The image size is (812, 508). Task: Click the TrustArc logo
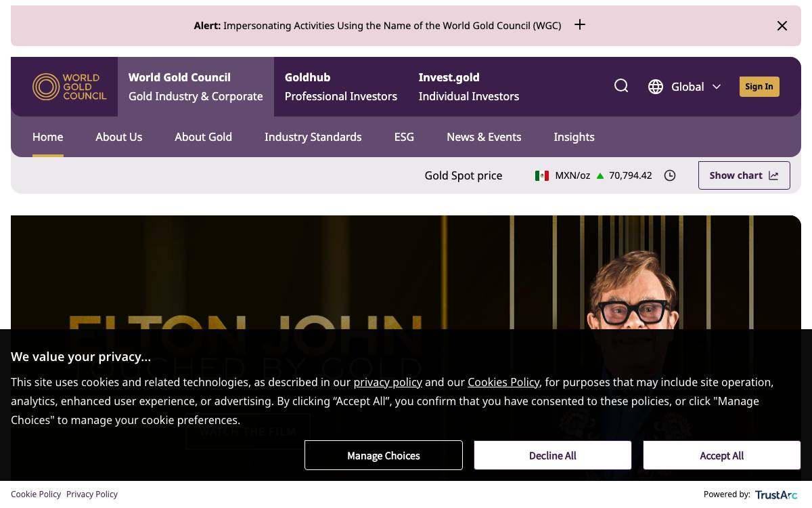click(x=776, y=495)
